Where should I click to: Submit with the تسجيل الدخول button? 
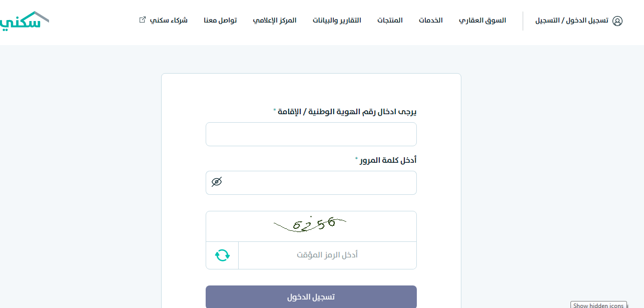click(x=311, y=297)
